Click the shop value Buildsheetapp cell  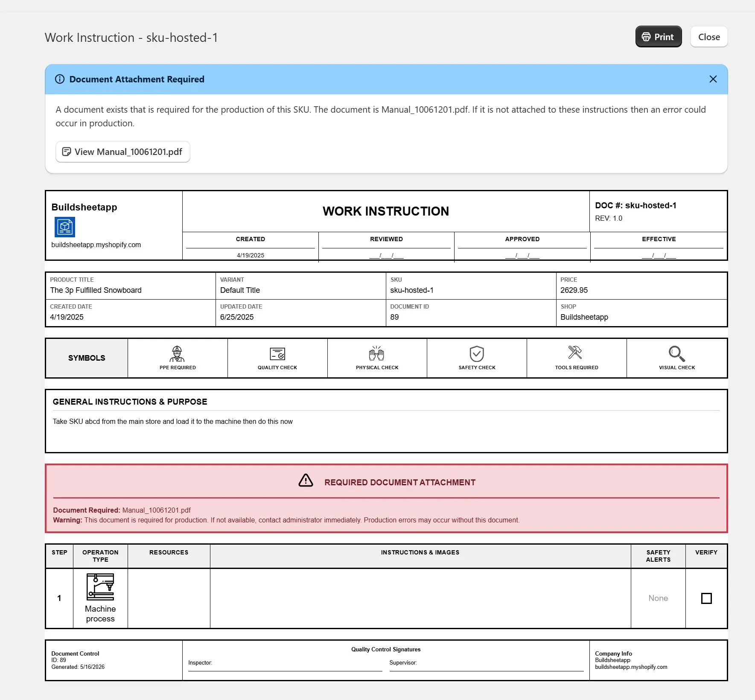click(x=641, y=313)
